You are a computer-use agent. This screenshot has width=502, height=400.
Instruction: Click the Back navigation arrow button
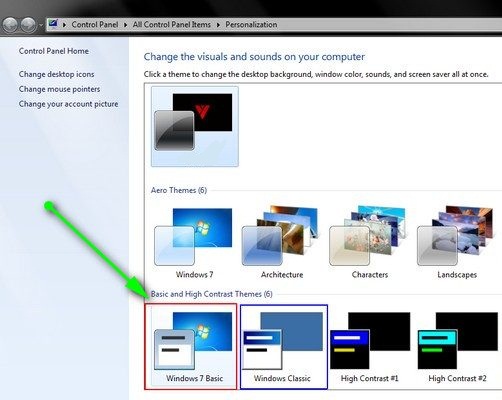10,24
